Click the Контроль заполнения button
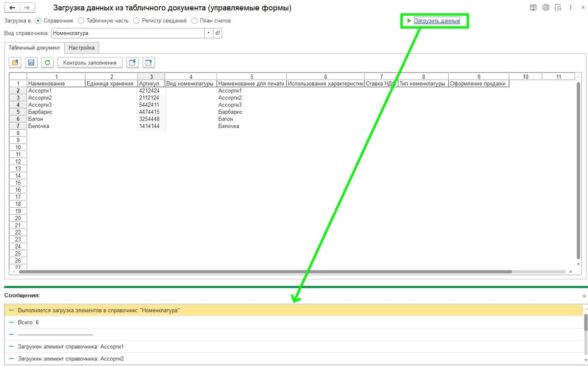The width and height of the screenshot is (588, 366). click(90, 62)
